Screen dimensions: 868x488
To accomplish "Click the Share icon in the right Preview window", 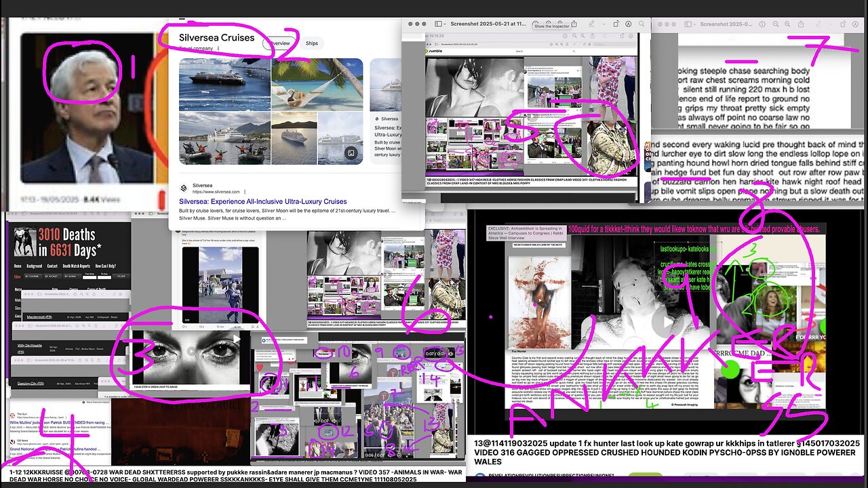I will [801, 24].
